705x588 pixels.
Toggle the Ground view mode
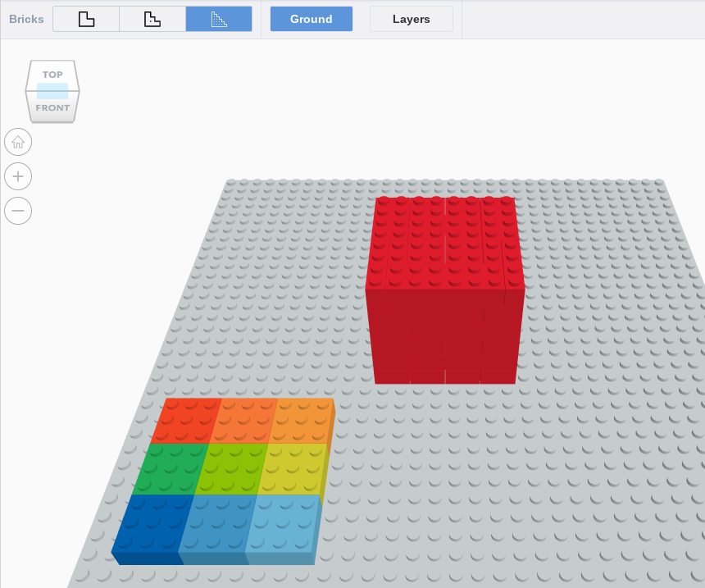pos(311,18)
